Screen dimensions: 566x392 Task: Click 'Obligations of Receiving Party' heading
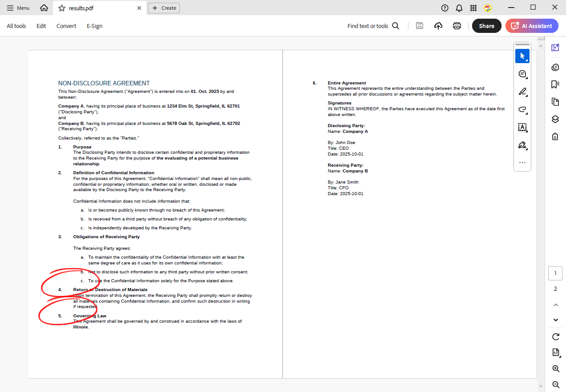tap(106, 237)
